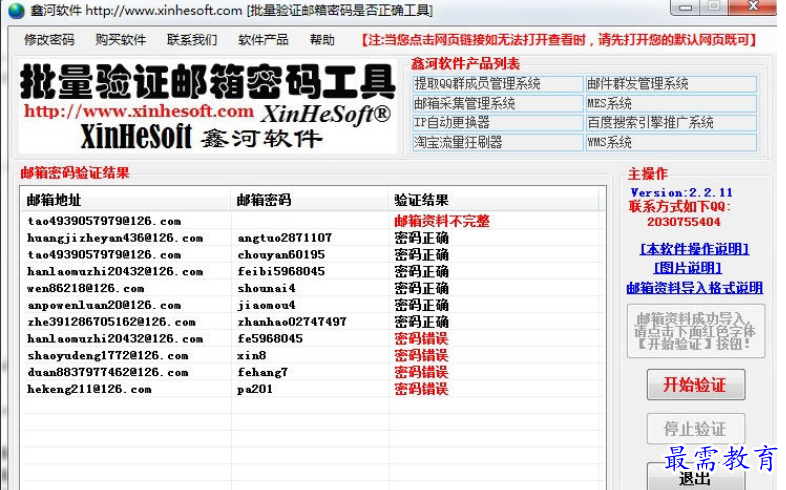Select the anpowenluan20@126.com row
Viewport: 786px width, 490px height.
(x=313, y=305)
